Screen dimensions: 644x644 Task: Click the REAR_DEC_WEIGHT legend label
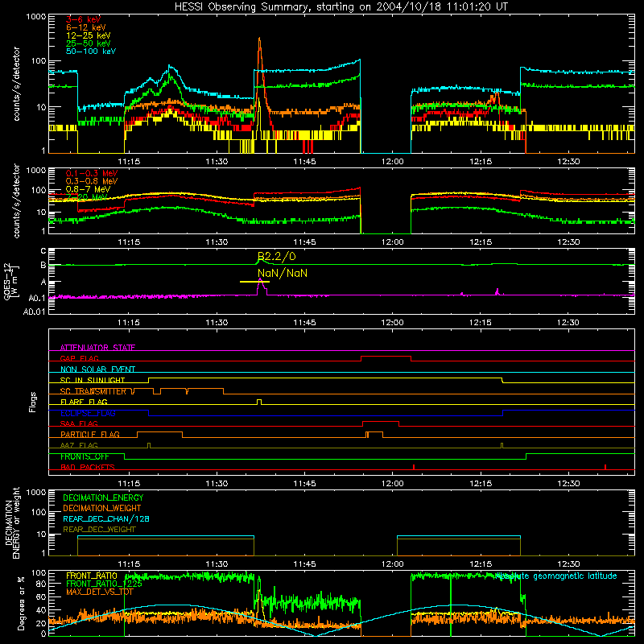click(99, 530)
